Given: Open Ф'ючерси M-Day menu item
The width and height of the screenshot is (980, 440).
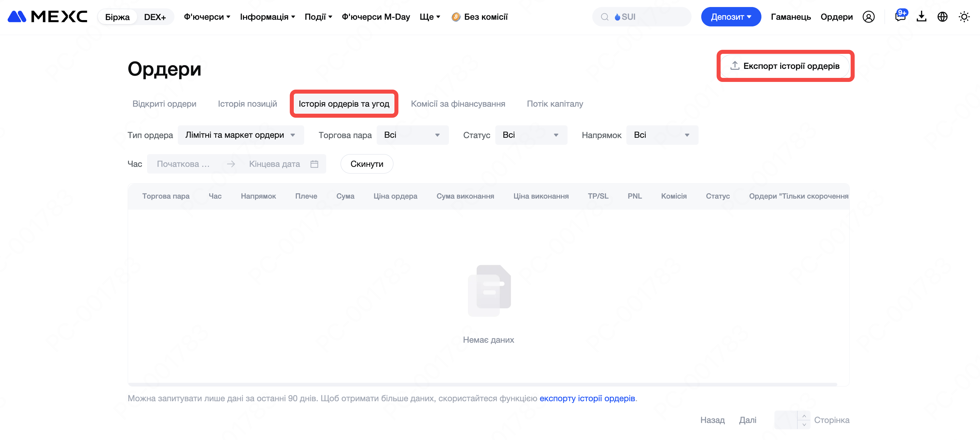Looking at the screenshot, I should [375, 17].
